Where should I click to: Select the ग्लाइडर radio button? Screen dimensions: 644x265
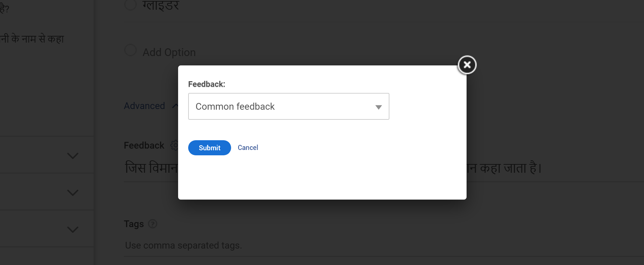(130, 5)
